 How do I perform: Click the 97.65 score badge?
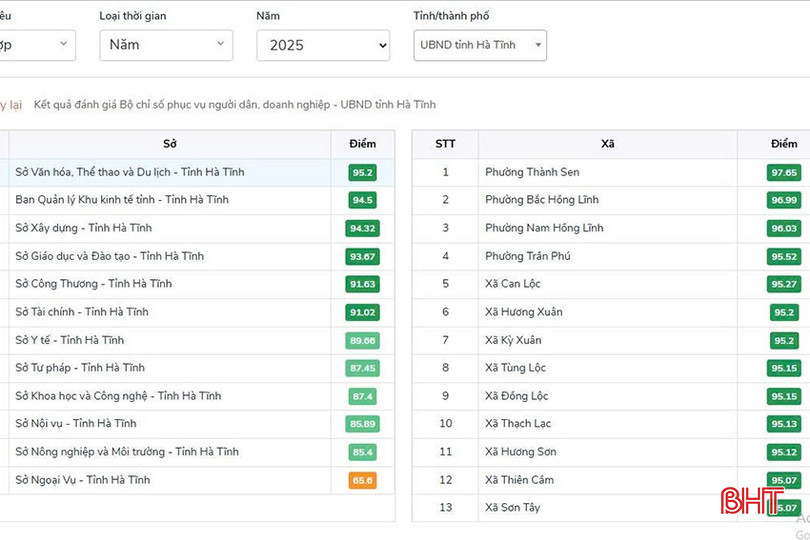point(784,172)
